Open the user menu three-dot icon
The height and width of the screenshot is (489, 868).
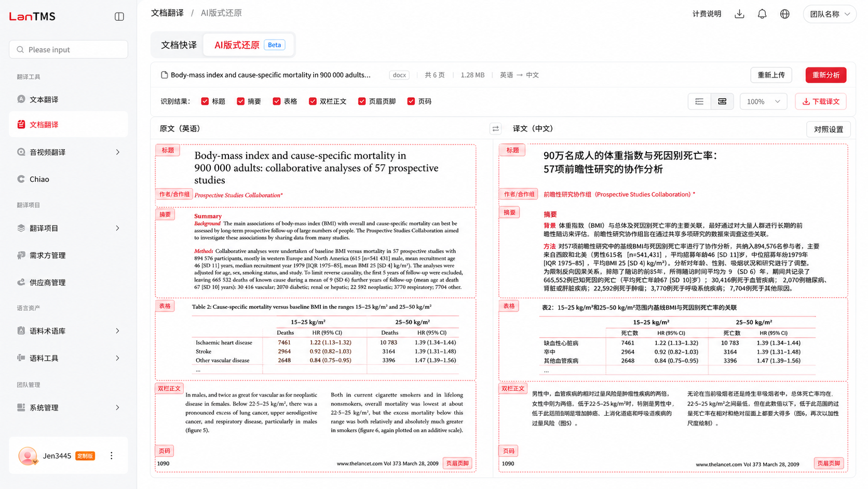(x=111, y=456)
